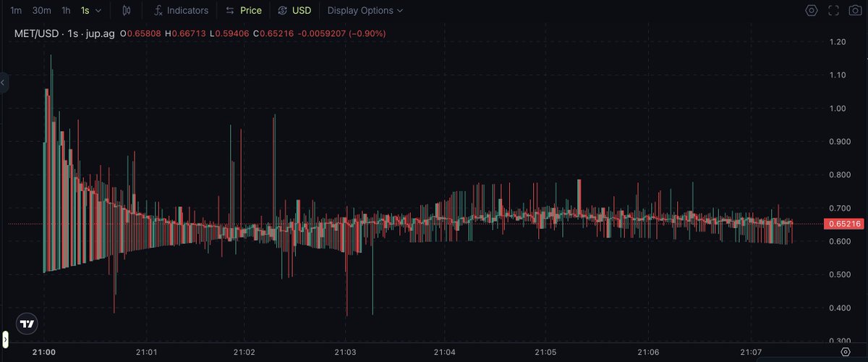The height and width of the screenshot is (362, 868).
Task: Click the red 0.65216 current price label
Action: click(843, 224)
